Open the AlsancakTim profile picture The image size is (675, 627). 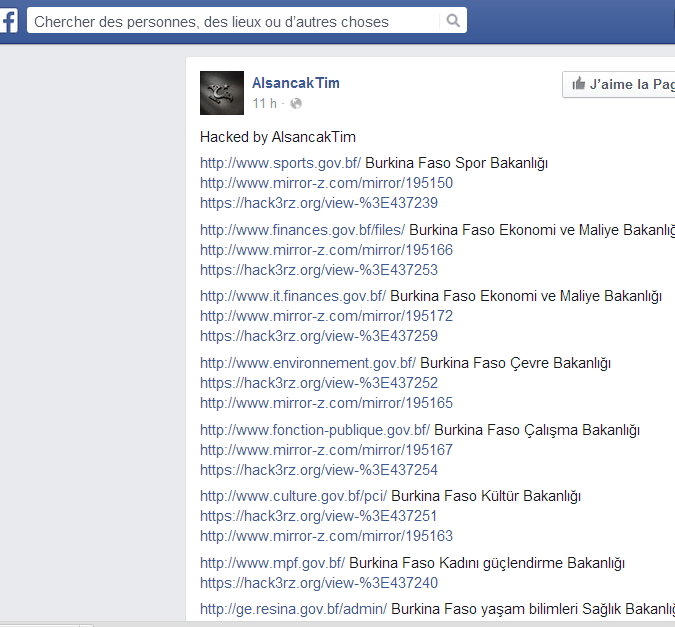[222, 93]
